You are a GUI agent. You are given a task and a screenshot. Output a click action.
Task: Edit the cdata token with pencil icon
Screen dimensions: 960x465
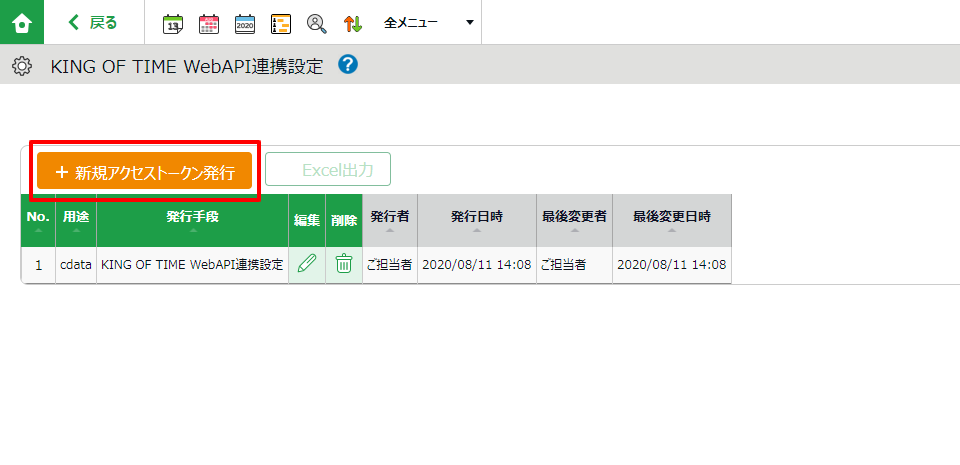[x=307, y=264]
